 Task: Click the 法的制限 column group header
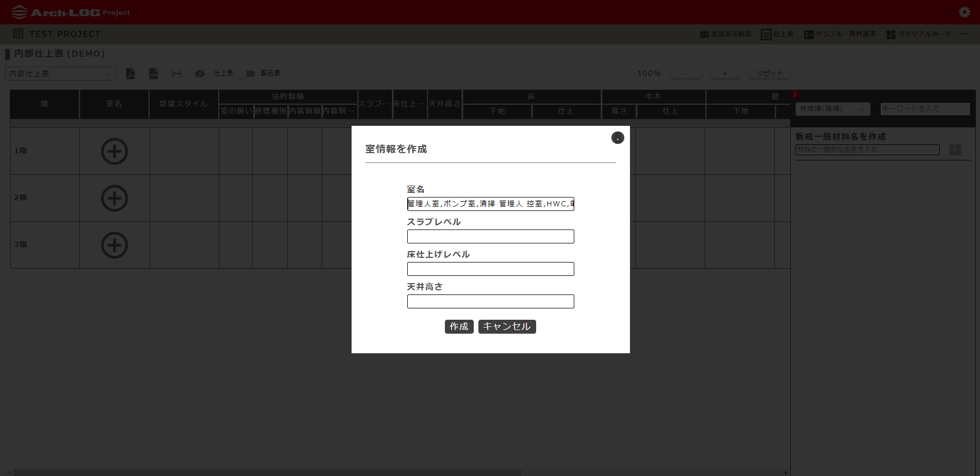coord(288,96)
